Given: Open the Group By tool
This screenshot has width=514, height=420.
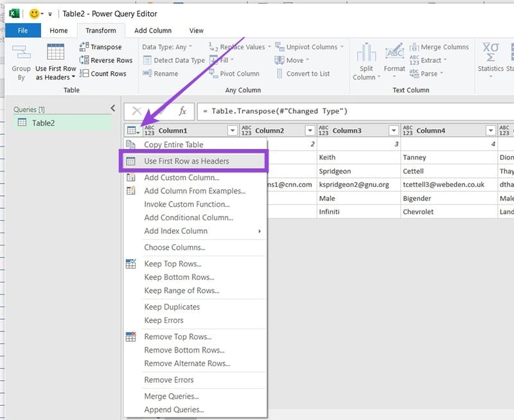Looking at the screenshot, I should pos(21,61).
